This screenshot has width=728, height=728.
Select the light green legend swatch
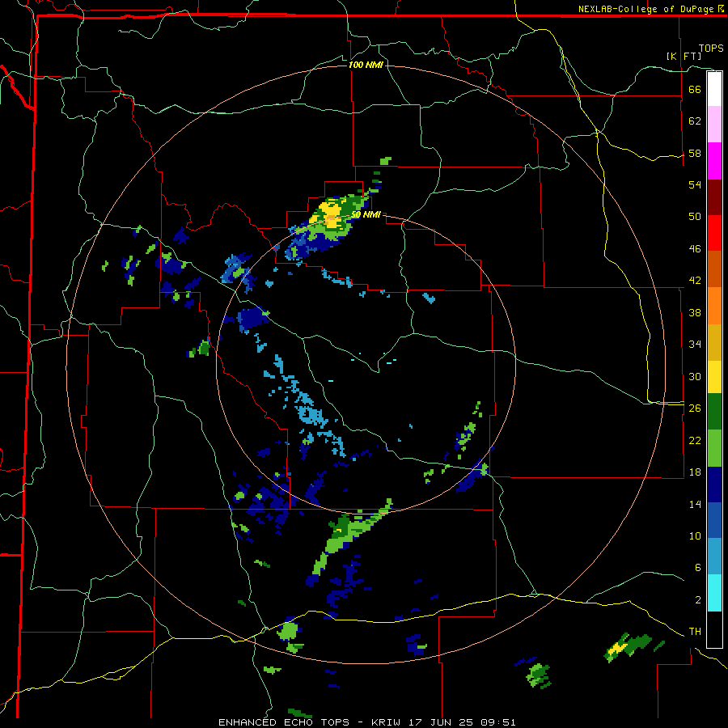tap(714, 448)
